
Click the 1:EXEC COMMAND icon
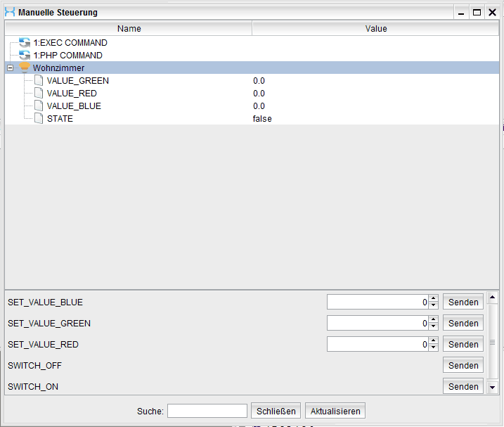tap(25, 43)
